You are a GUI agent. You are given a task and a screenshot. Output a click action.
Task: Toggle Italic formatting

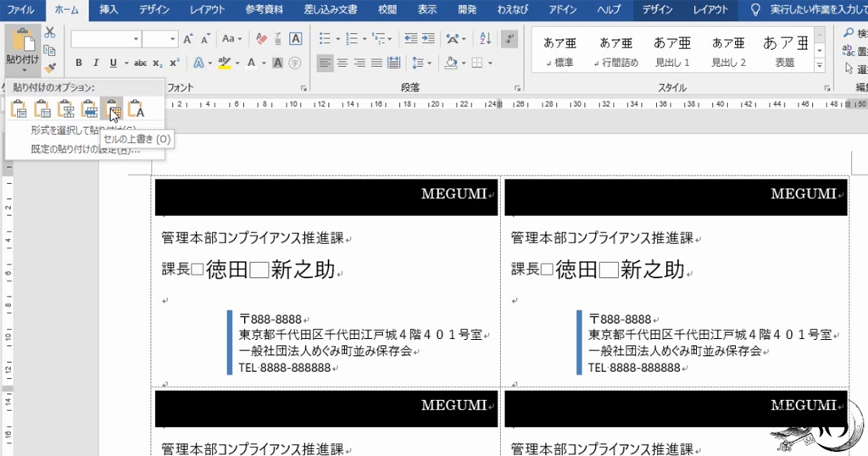click(x=96, y=63)
